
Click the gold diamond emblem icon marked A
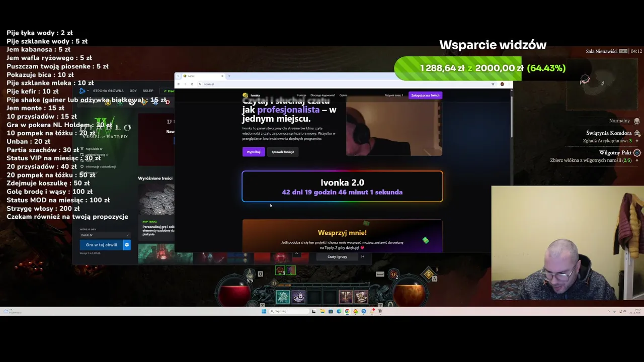point(429,274)
